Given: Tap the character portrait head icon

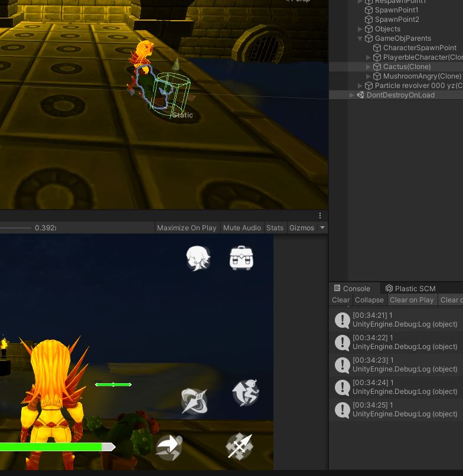Looking at the screenshot, I should click(x=198, y=258).
